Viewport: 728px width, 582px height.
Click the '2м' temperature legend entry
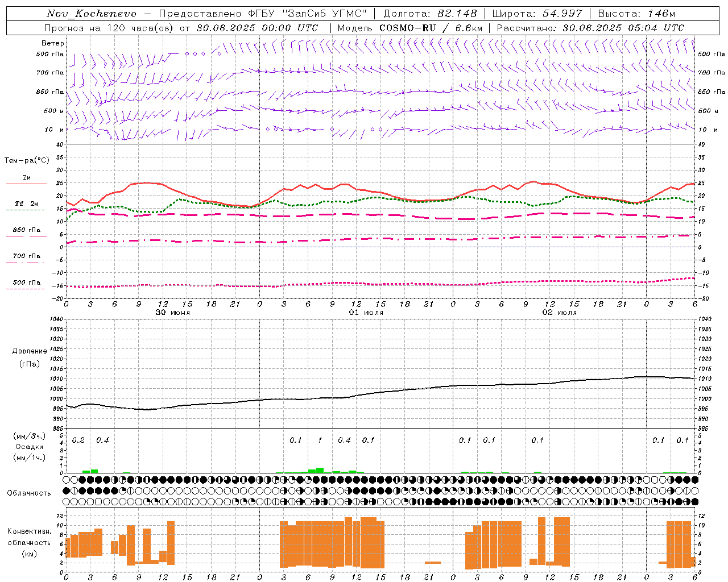point(27,178)
